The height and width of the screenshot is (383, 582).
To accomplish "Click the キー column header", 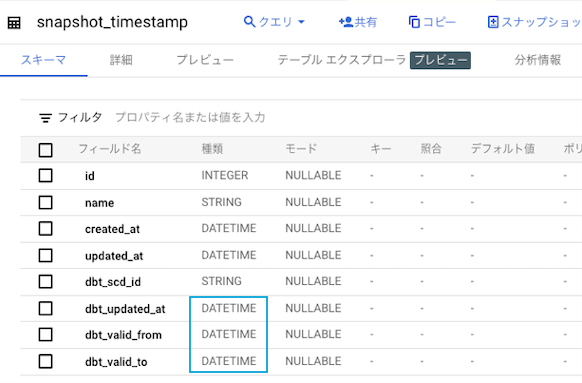I will (x=381, y=149).
